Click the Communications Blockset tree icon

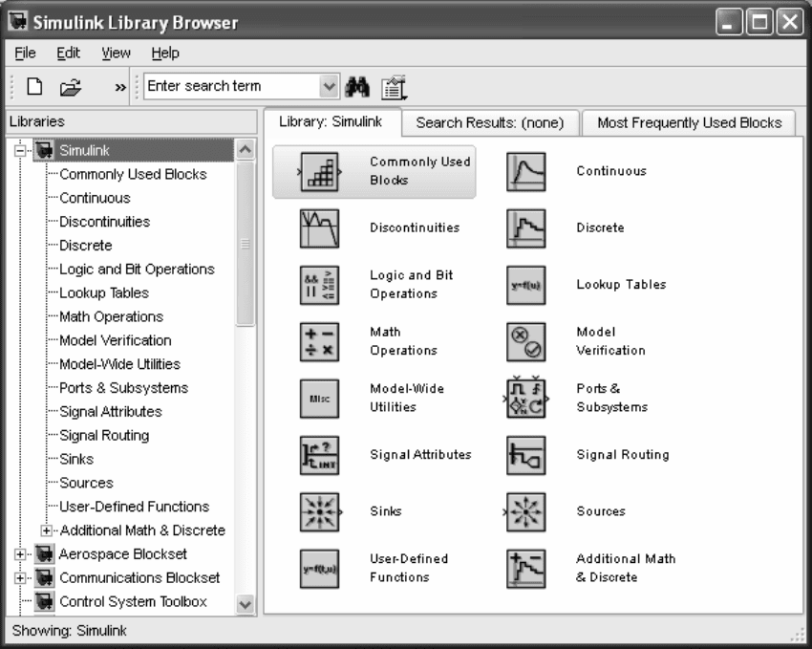(x=45, y=577)
